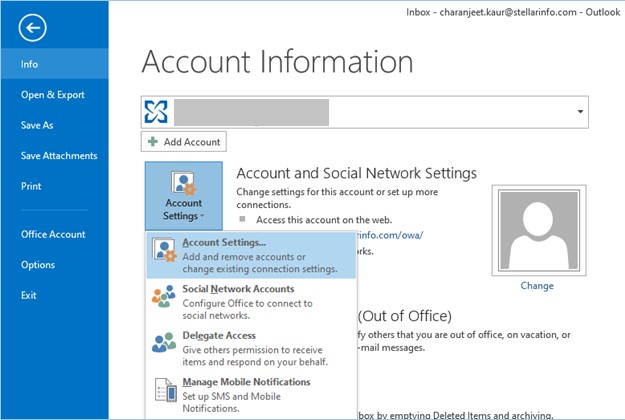Click the back arrow circle icon
Viewport: 625px width, 420px height.
click(32, 27)
